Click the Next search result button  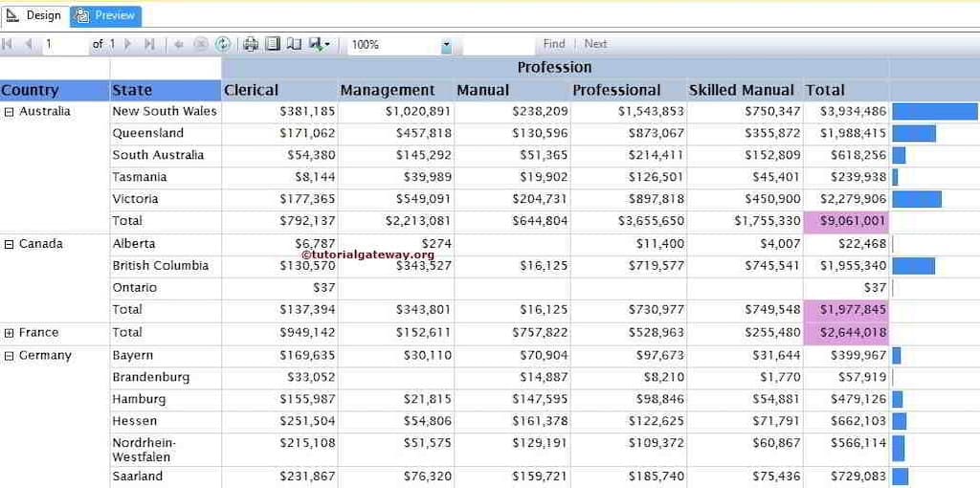pos(595,44)
